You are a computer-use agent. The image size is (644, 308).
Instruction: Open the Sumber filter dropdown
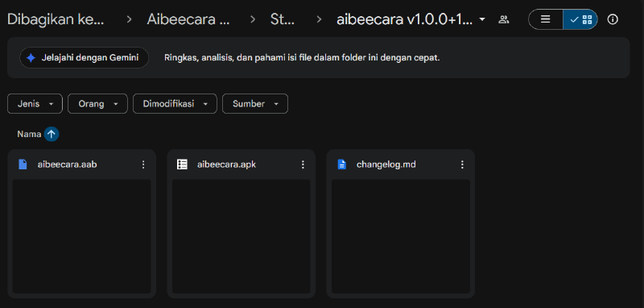coord(255,104)
